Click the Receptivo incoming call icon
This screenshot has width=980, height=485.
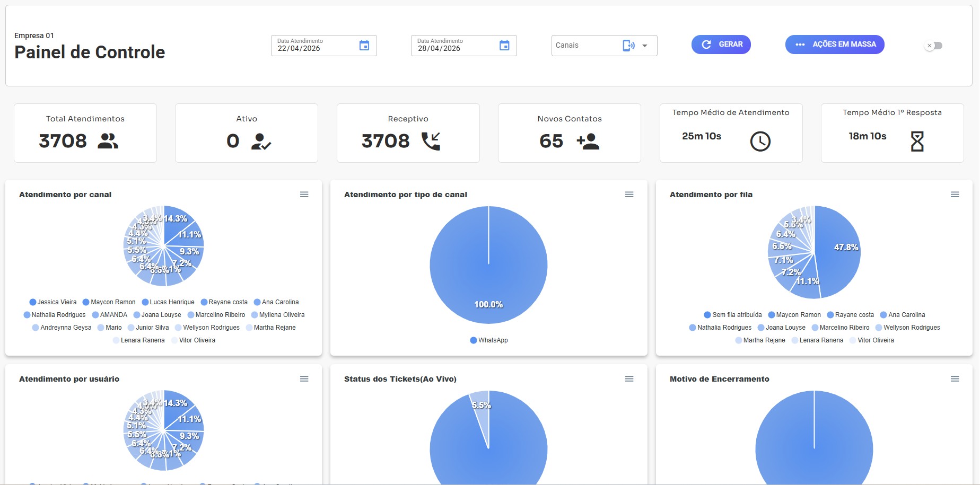point(431,141)
